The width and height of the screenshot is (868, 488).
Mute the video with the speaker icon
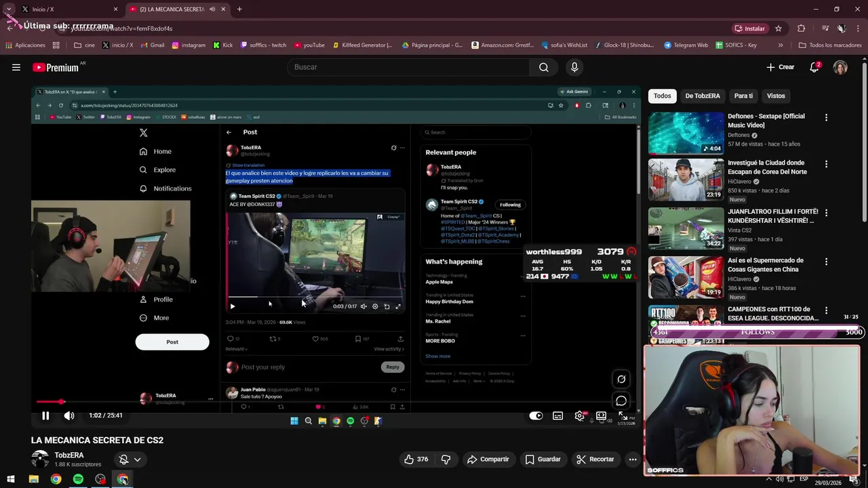coord(69,415)
